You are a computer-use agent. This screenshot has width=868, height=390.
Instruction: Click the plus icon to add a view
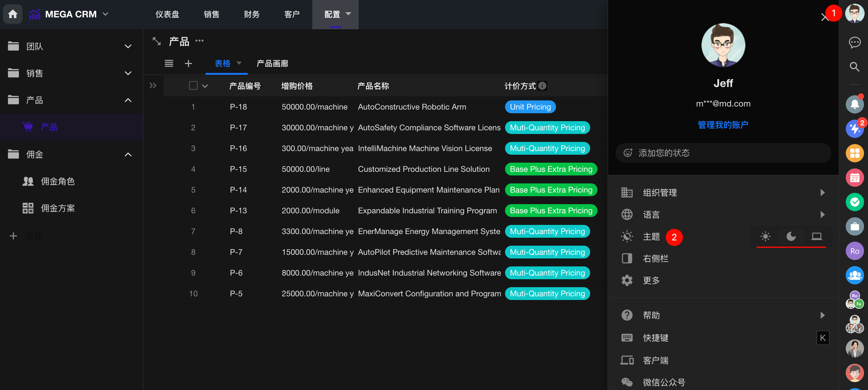[188, 63]
